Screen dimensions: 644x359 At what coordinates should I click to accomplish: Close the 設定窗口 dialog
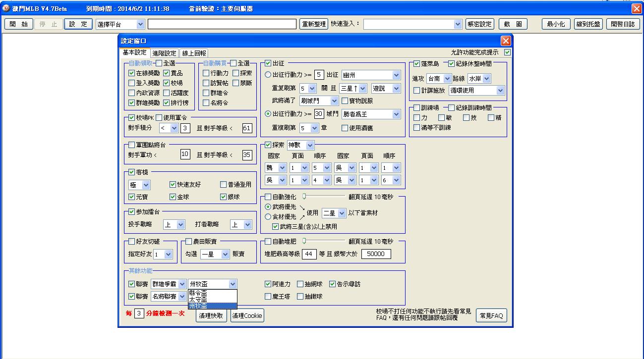[505, 41]
